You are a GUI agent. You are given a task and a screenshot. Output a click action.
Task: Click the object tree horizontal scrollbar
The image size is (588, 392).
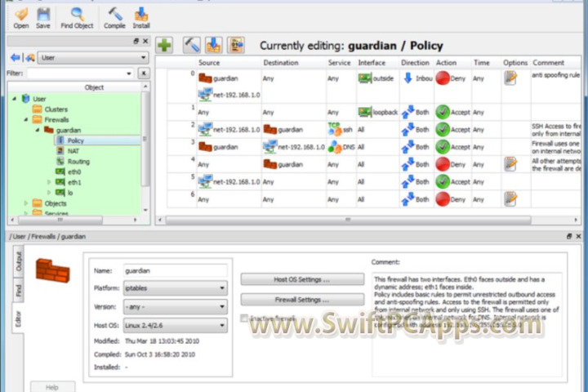[x=60, y=220]
